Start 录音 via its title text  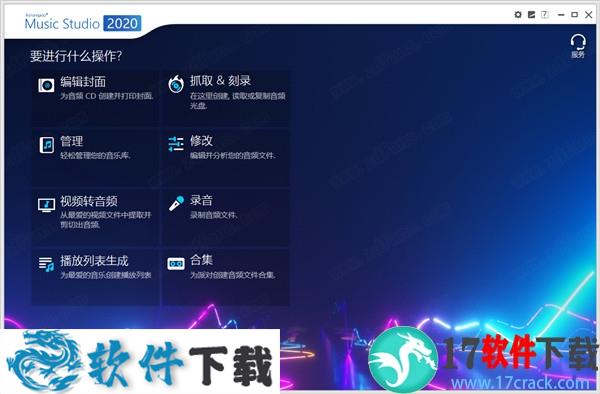click(x=201, y=200)
